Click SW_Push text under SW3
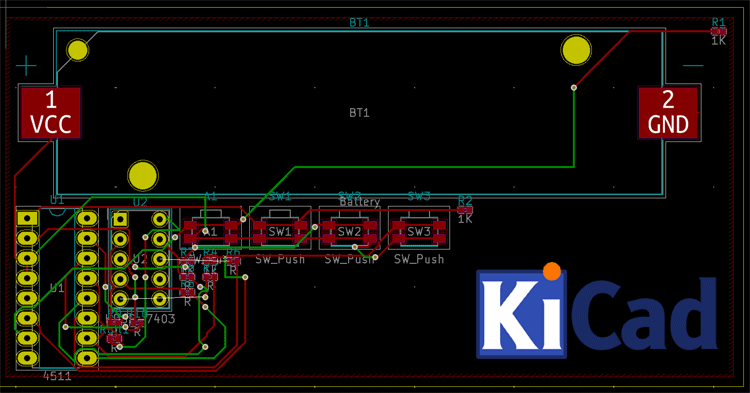The height and width of the screenshot is (393, 750). (x=419, y=259)
